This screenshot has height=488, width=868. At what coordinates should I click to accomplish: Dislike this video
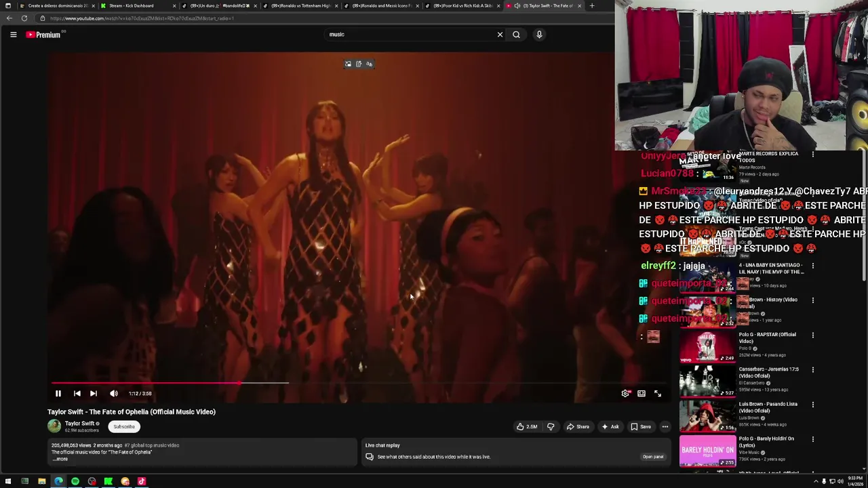[x=551, y=426]
